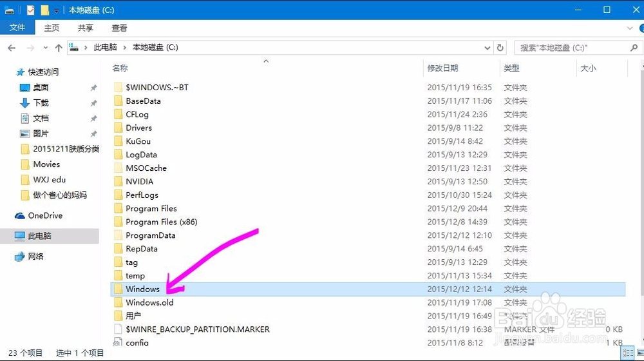Click the Drivers folder icon
Viewport: 644px width, 361px height.
118,128
